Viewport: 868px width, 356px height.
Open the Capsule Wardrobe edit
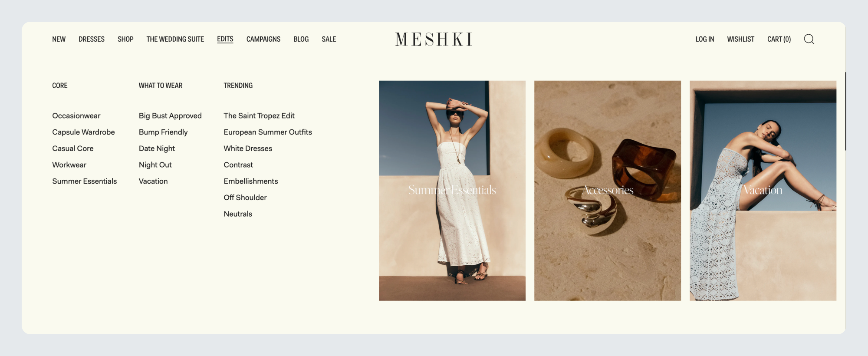pos(83,132)
